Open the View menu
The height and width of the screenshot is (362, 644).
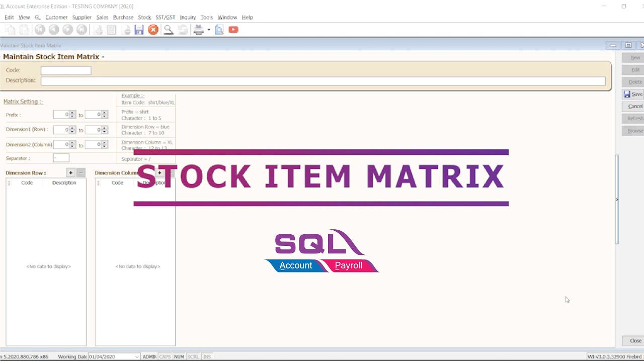(x=24, y=17)
